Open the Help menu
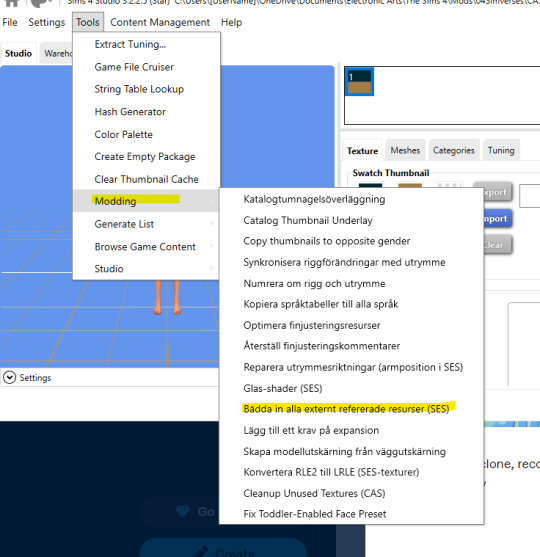Screen dimensions: 540x557 [231, 22]
